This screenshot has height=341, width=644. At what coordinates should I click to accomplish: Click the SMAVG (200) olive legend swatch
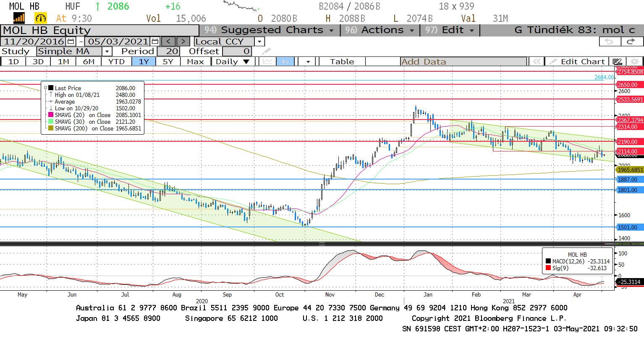51,128
